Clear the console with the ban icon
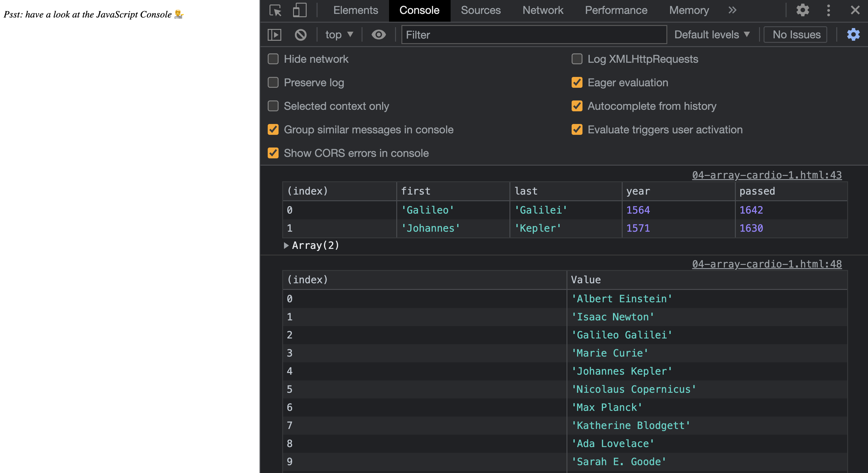This screenshot has width=868, height=473. pos(301,35)
